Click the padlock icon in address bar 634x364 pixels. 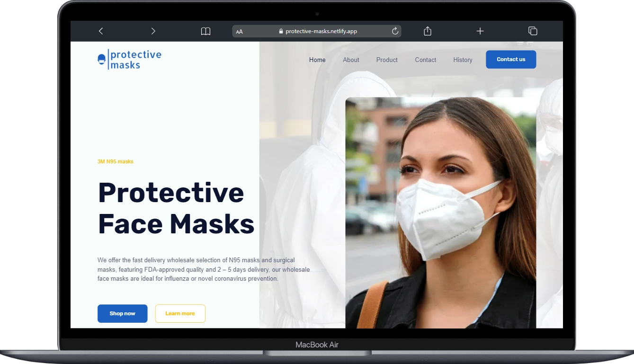tap(281, 31)
